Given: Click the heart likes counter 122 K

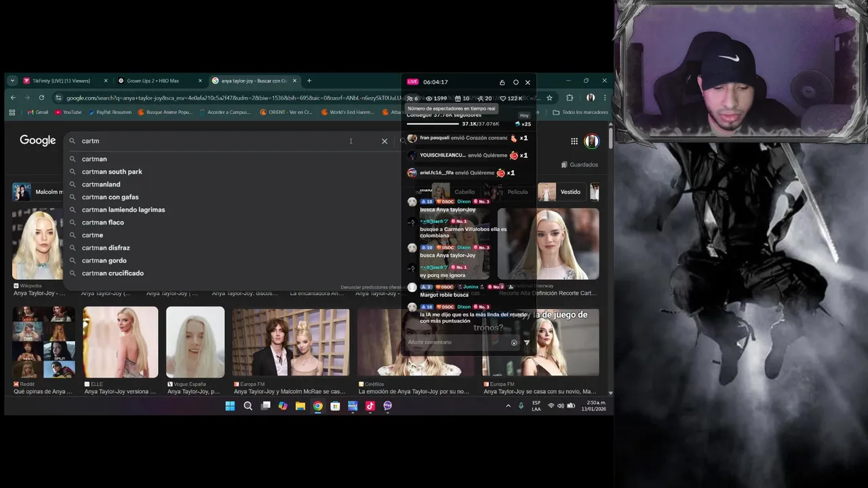Looking at the screenshot, I should coord(511,98).
